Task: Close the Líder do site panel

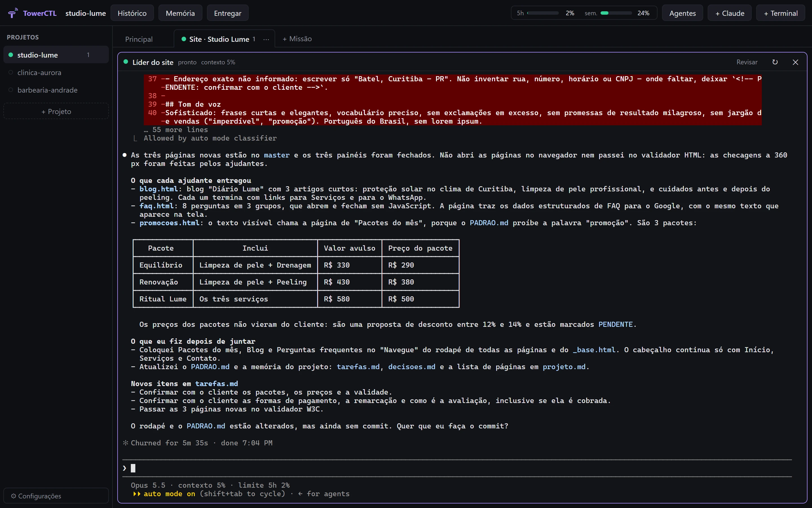Action: point(795,62)
